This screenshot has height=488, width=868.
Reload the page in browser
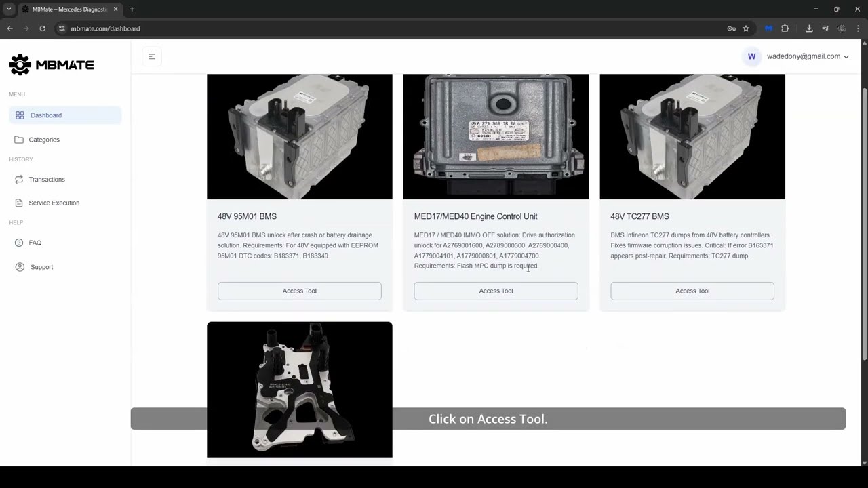point(42,28)
